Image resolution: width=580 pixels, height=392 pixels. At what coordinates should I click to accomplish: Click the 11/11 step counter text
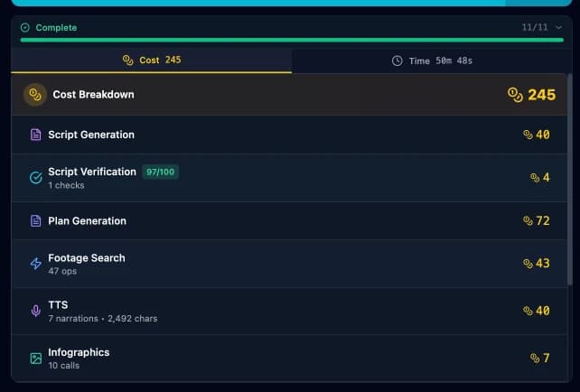coord(535,27)
